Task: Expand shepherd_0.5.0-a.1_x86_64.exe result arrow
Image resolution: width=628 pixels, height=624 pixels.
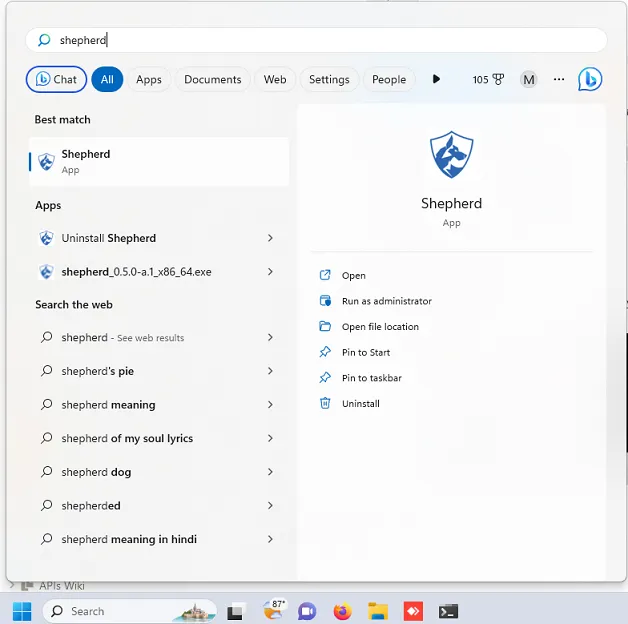Action: 270,272
